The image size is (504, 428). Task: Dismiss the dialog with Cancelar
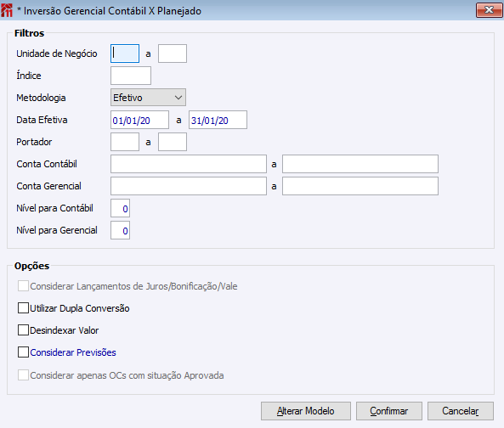point(461,411)
